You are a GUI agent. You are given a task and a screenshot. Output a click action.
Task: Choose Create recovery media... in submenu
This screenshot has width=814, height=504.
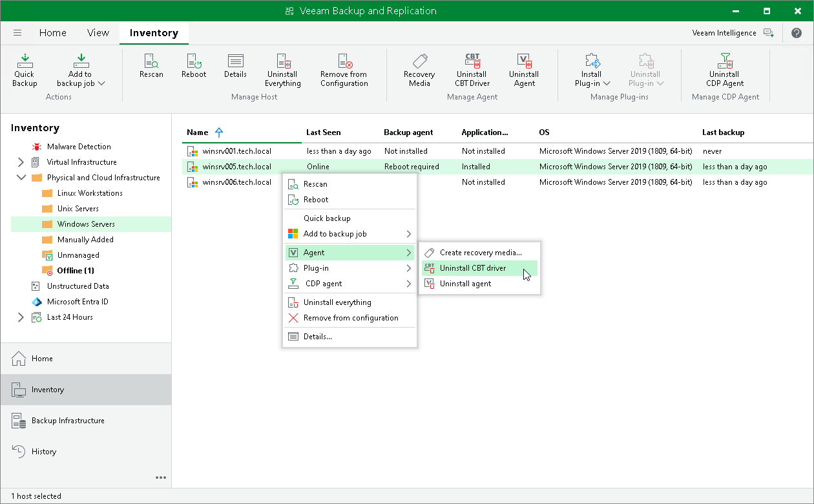(x=479, y=253)
